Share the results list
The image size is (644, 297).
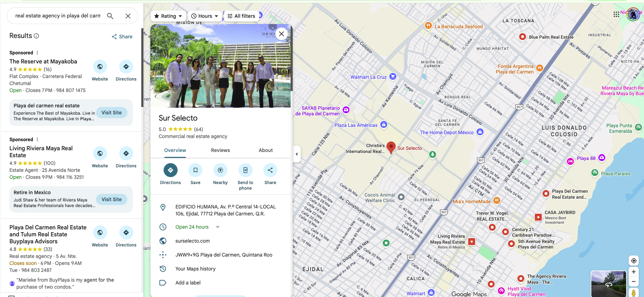(122, 37)
